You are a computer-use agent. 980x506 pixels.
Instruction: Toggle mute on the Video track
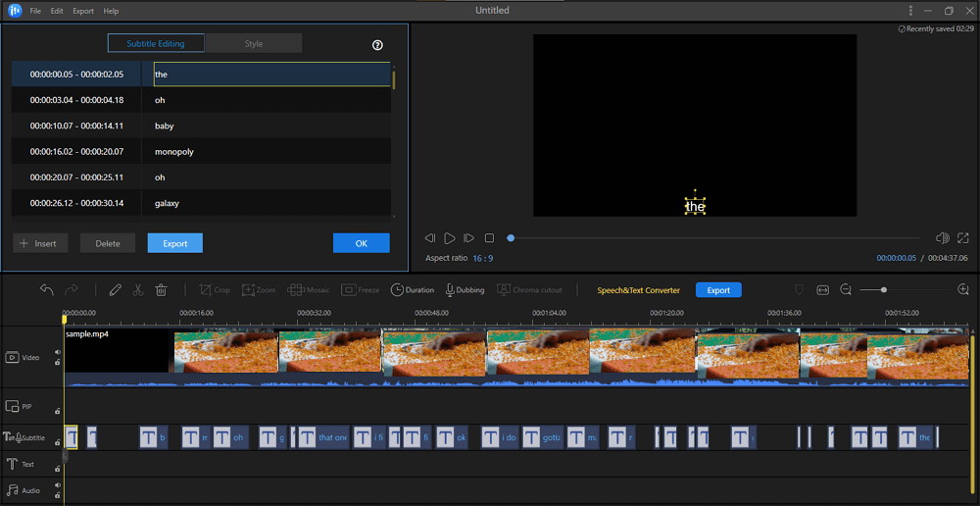click(x=57, y=353)
